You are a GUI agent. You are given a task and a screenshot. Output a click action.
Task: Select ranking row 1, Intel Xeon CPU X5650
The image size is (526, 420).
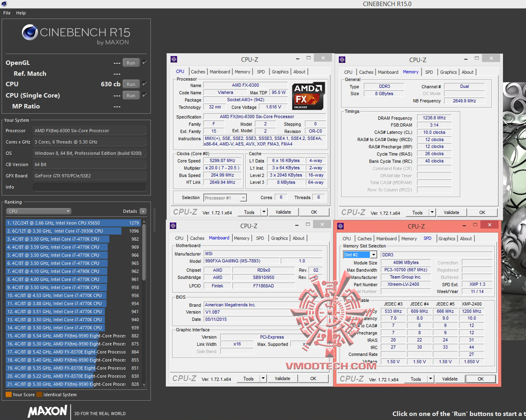coord(73,223)
